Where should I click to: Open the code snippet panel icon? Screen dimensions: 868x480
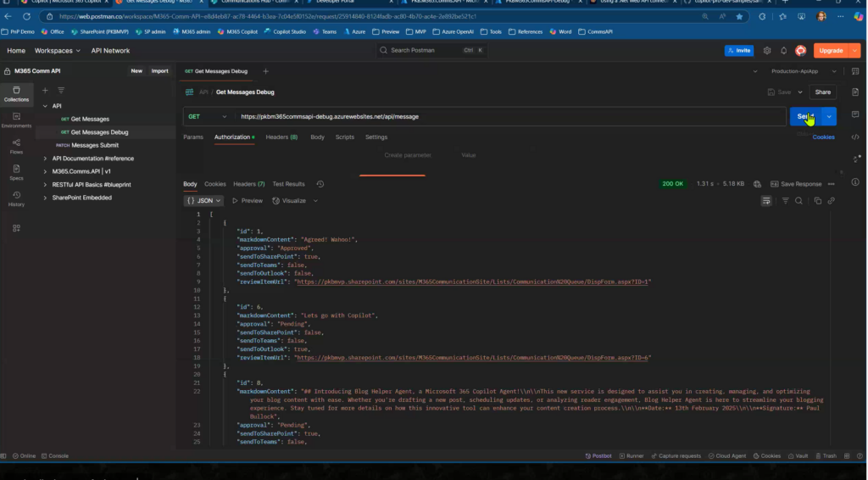(x=855, y=137)
